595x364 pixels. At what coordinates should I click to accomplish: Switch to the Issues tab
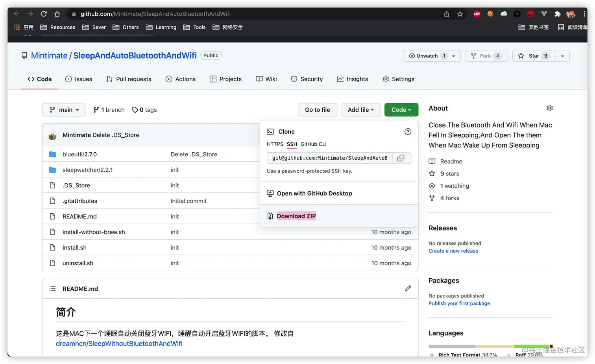[x=79, y=79]
